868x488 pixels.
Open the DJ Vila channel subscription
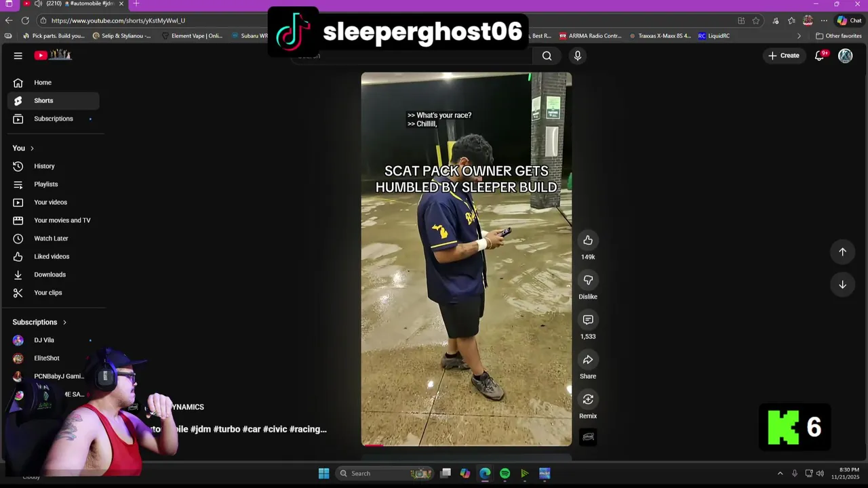(54, 340)
